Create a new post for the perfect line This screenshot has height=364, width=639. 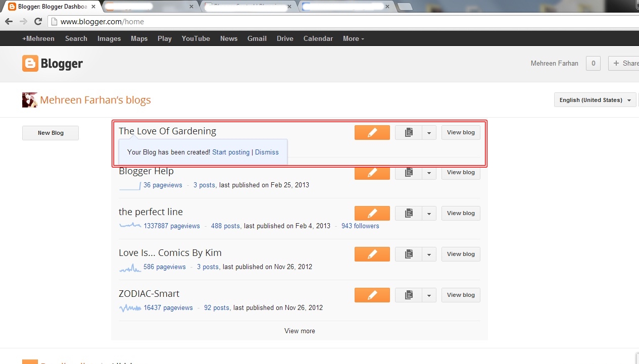coord(372,213)
